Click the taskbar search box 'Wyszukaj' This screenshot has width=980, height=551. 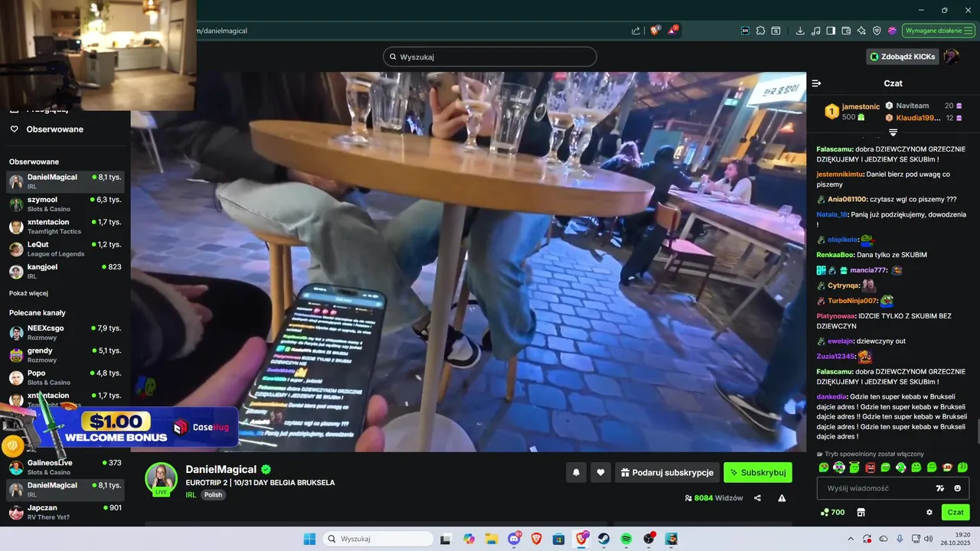coord(377,539)
